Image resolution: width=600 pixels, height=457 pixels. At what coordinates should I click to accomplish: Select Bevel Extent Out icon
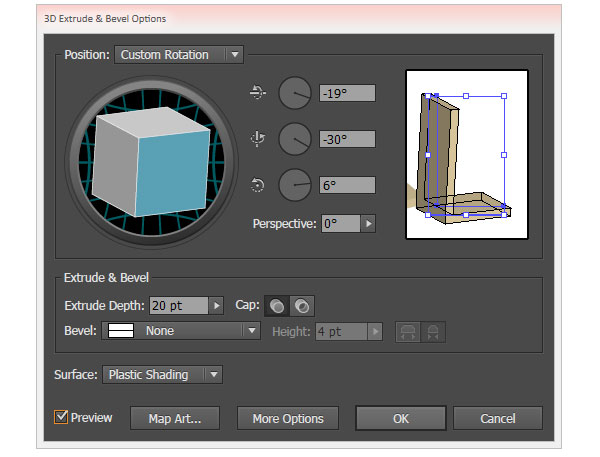(x=408, y=332)
